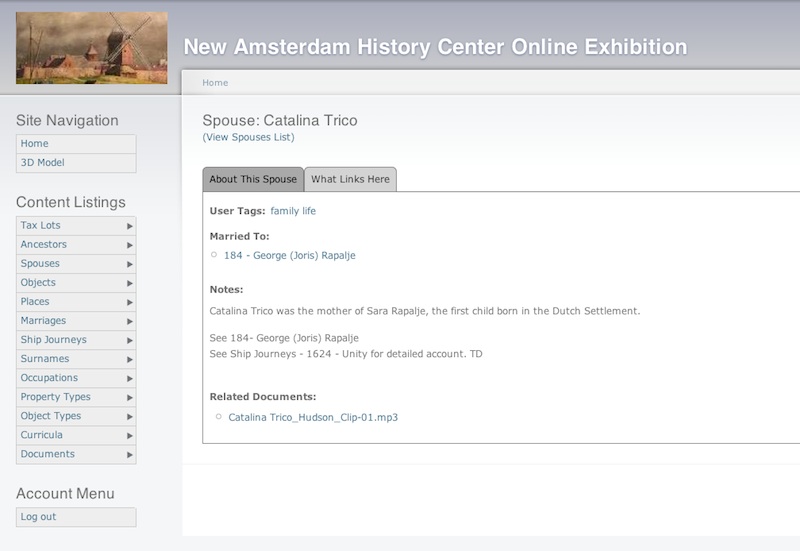Open the Marriages listing
The height and width of the screenshot is (551, 800).
tap(43, 321)
